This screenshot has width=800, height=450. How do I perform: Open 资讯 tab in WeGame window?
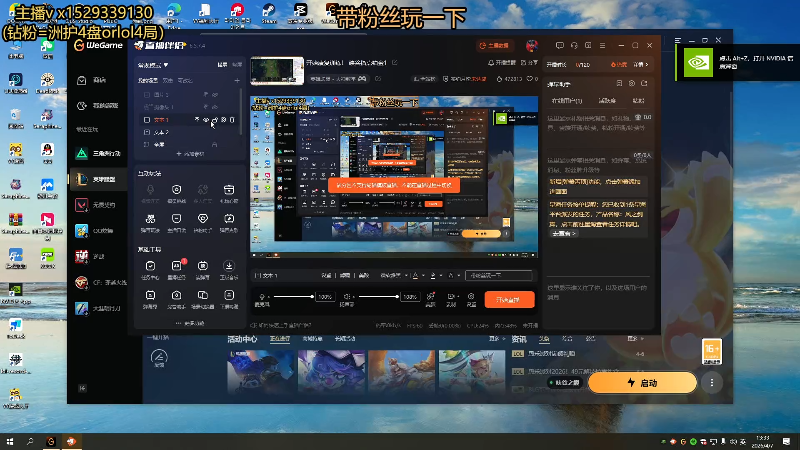tap(519, 339)
